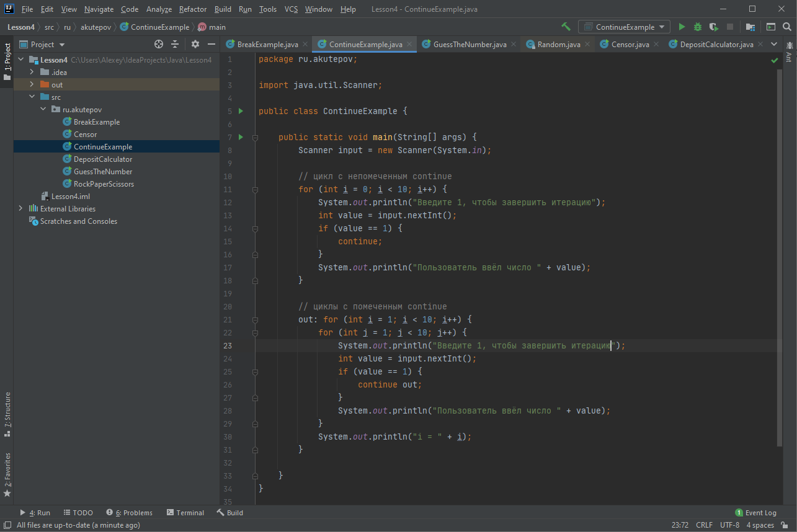Viewport: 797px width, 532px height.
Task: Open the VCS menu
Action: pyautogui.click(x=292, y=9)
